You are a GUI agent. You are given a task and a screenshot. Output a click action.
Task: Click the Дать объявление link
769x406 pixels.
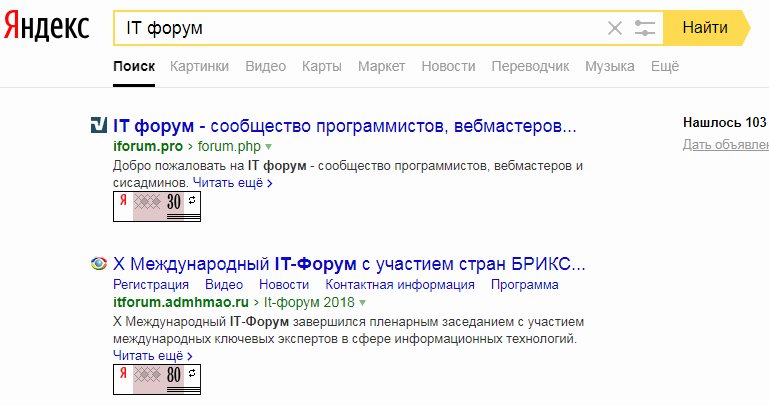coord(726,144)
